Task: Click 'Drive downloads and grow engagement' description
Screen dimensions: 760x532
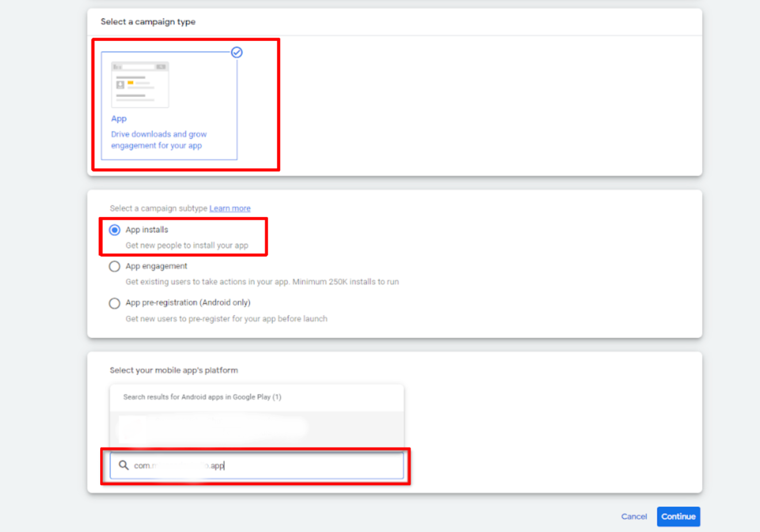Action: tap(159, 140)
